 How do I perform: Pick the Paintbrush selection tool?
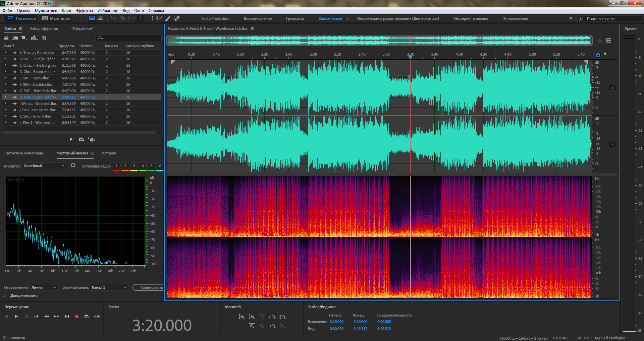[168, 18]
